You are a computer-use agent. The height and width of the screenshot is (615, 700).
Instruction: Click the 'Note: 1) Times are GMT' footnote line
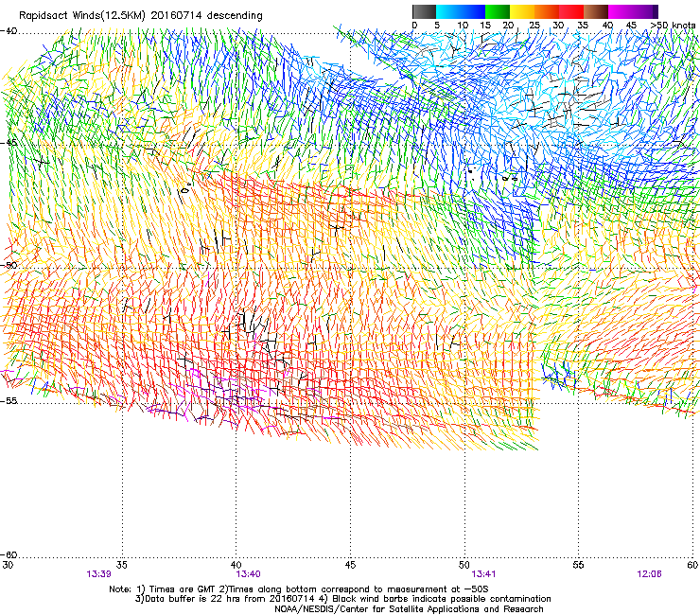click(x=299, y=589)
